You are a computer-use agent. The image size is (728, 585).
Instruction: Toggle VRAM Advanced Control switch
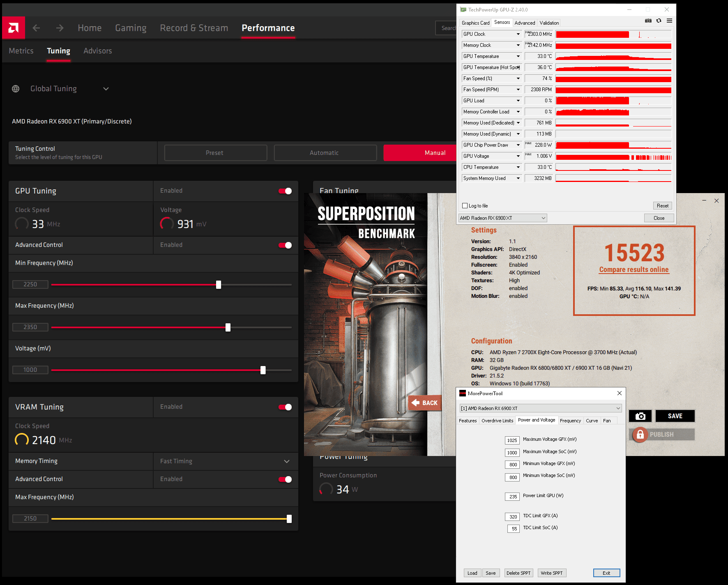285,479
